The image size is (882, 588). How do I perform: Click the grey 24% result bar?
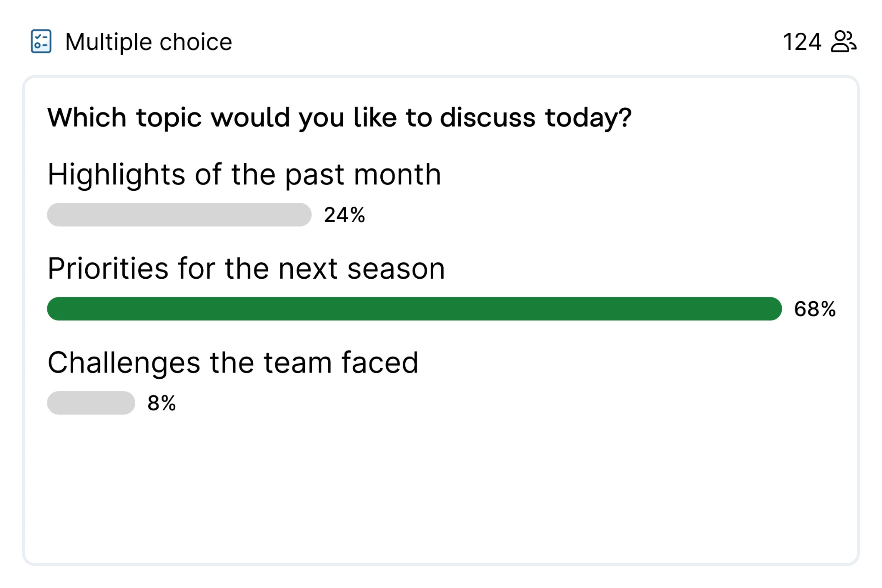[x=179, y=215]
